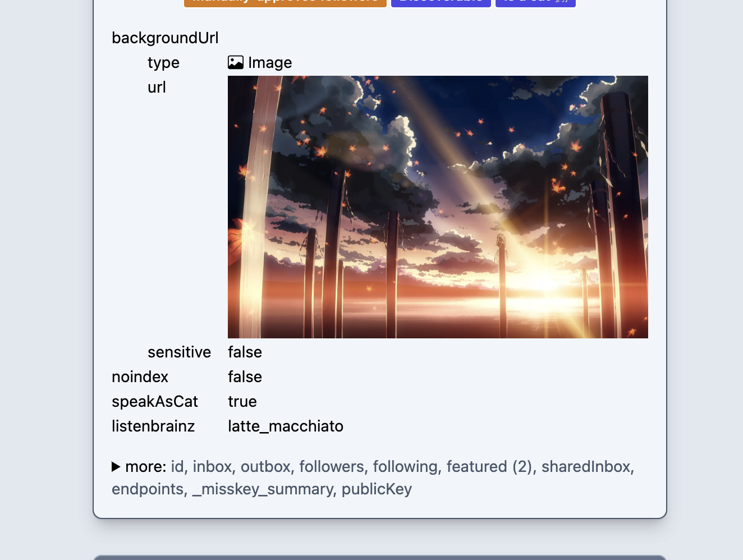Screen dimensions: 743x560
Task: Click the Image type picture icon
Action: click(236, 62)
